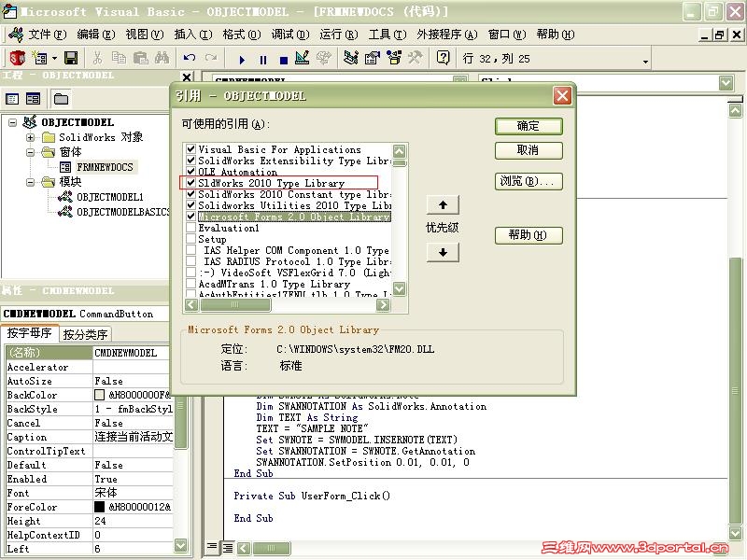Open the procedure dropdown in code window
Image resolution: width=747 pixels, height=560 pixels.
(x=726, y=83)
